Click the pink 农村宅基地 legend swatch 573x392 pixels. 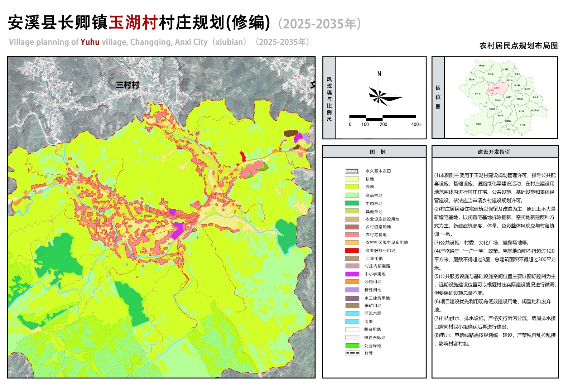click(x=352, y=235)
